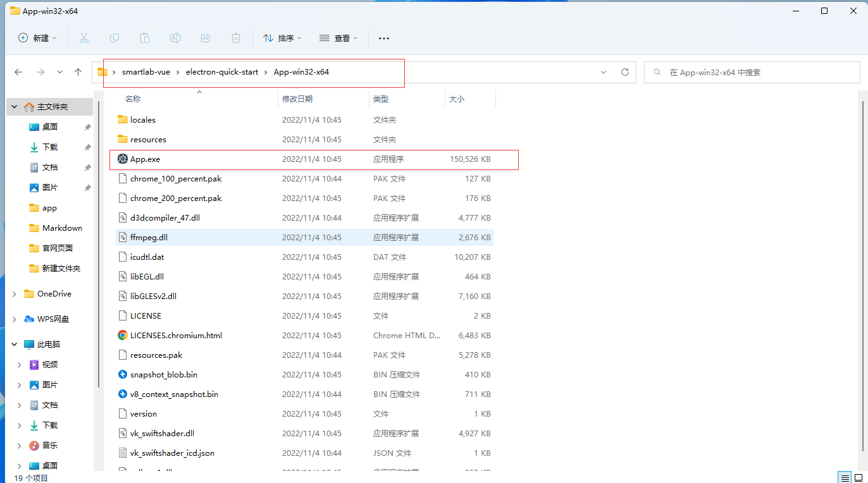Image resolution: width=868 pixels, height=483 pixels.
Task: Click the Cut scissors icon in toolbar
Action: pyautogui.click(x=84, y=38)
